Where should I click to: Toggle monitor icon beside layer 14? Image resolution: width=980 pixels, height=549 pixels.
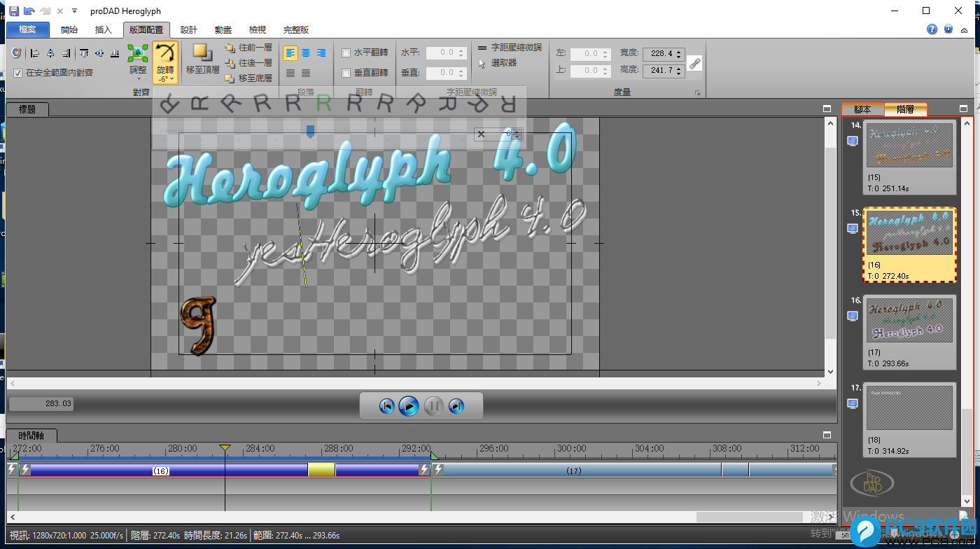click(x=853, y=141)
